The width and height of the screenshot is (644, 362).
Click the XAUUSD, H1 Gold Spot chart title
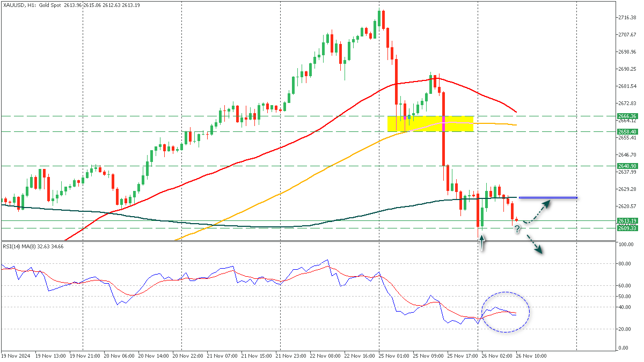[71, 4]
